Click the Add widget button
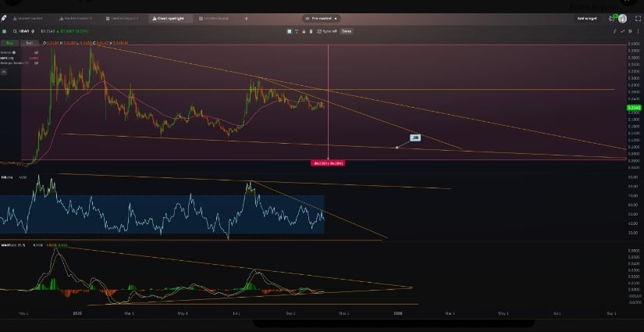644x332 pixels. point(586,17)
